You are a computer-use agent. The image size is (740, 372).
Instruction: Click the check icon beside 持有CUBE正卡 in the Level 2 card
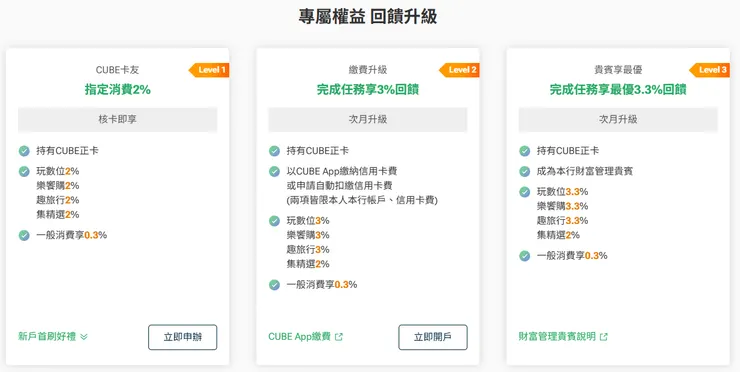tap(274, 151)
